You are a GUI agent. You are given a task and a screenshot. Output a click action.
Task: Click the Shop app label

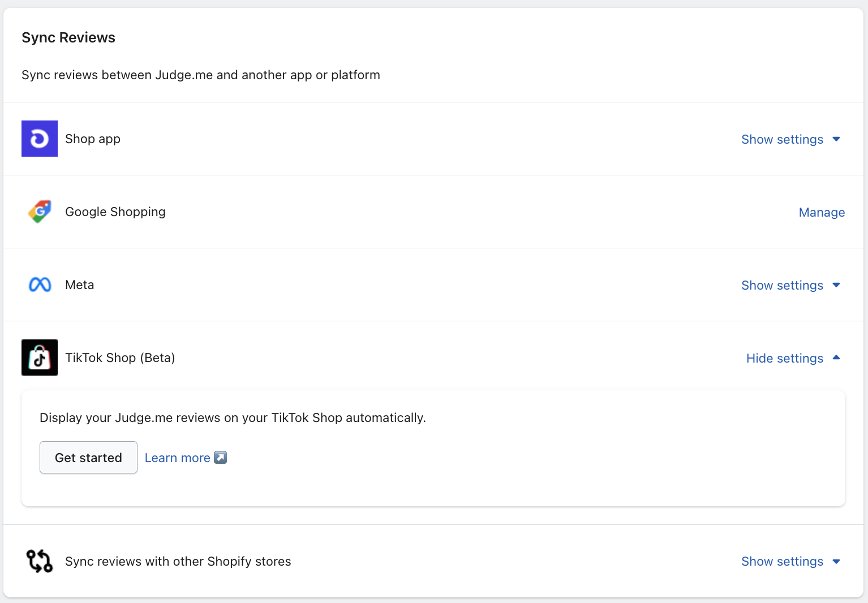[x=93, y=139]
